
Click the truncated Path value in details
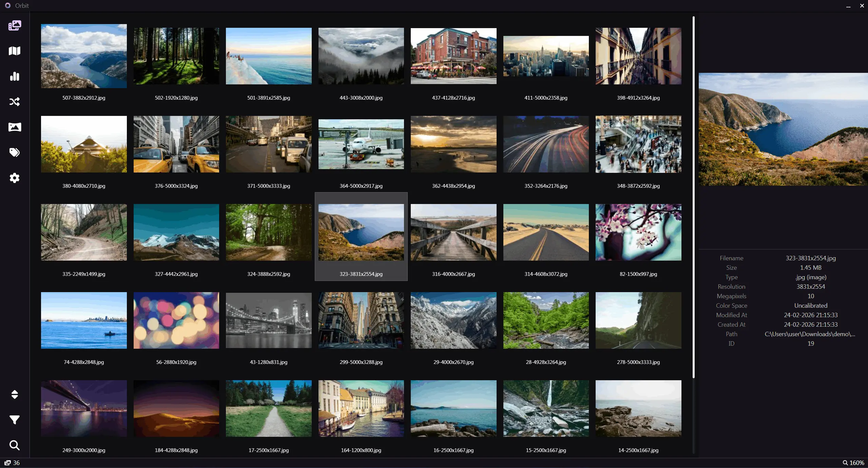click(810, 334)
